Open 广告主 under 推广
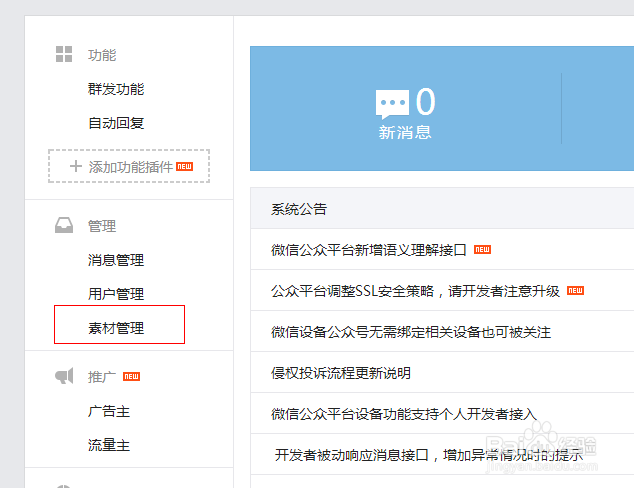Screen dimensions: 634x488 [109, 412]
